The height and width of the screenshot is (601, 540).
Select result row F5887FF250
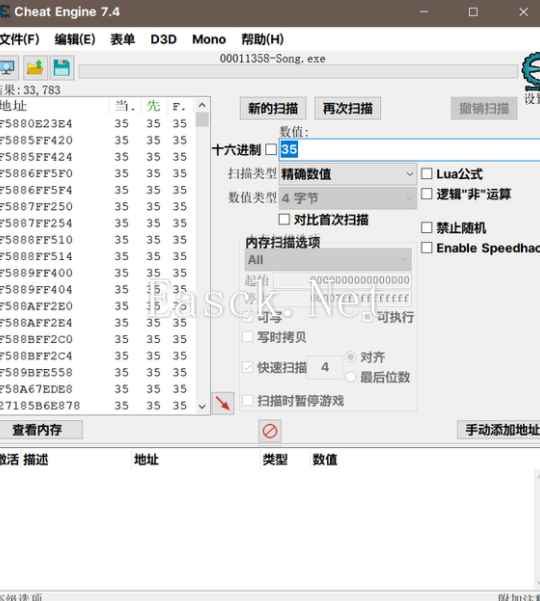point(98,207)
